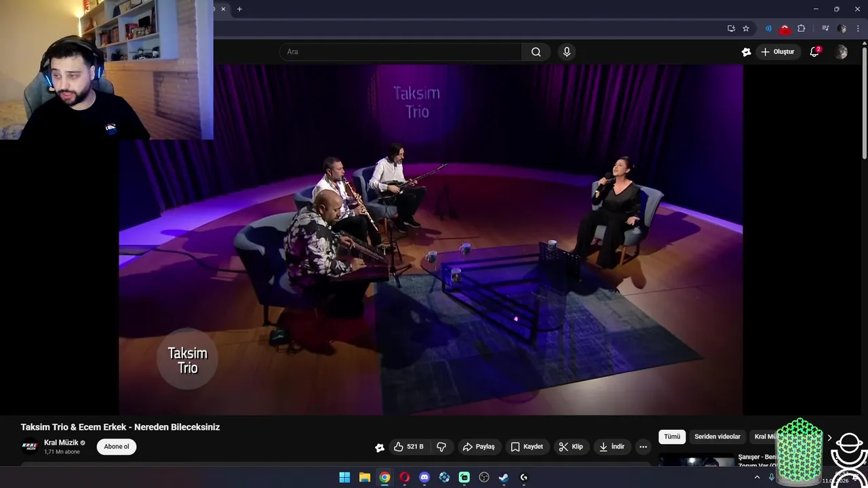Open the Şanışer suggested video thumbnail

pos(696,460)
